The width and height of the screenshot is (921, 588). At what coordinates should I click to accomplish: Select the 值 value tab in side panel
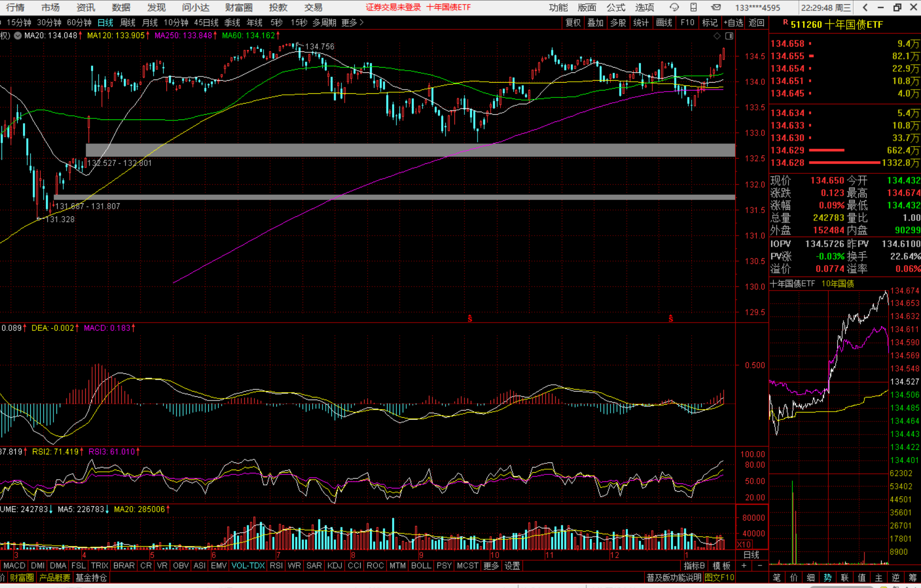pyautogui.click(x=861, y=578)
